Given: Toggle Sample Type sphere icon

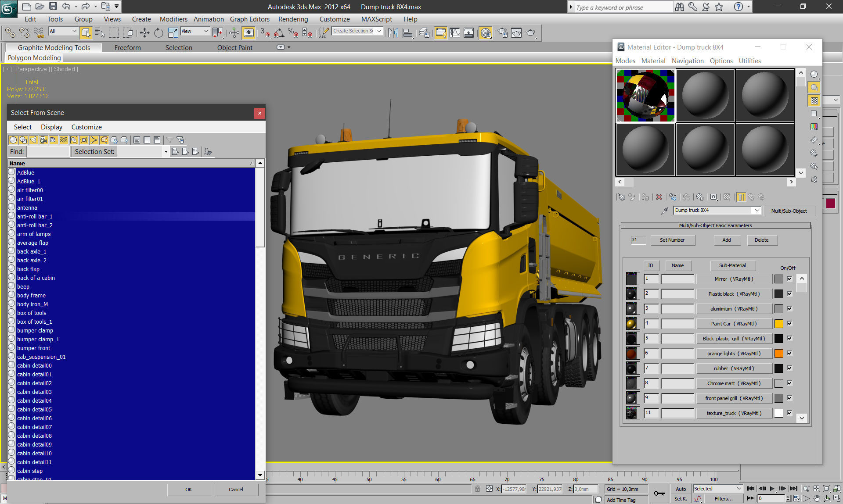Looking at the screenshot, I should [814, 74].
